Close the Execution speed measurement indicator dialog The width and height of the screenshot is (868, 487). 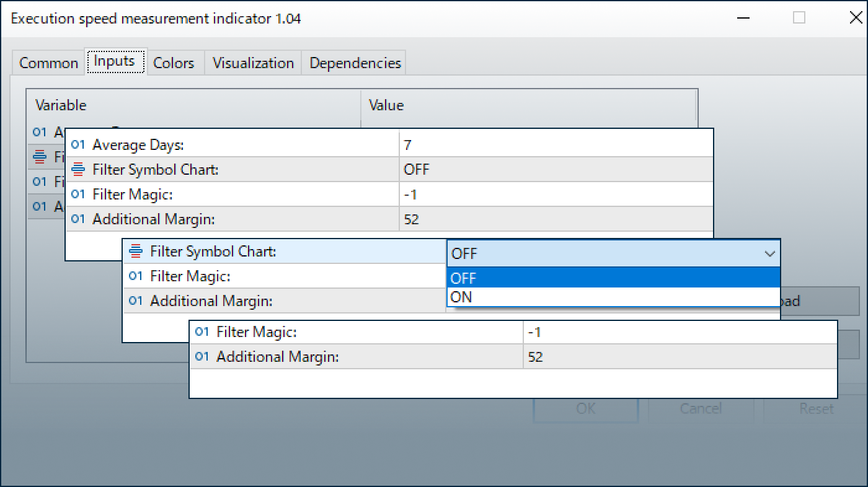[856, 18]
